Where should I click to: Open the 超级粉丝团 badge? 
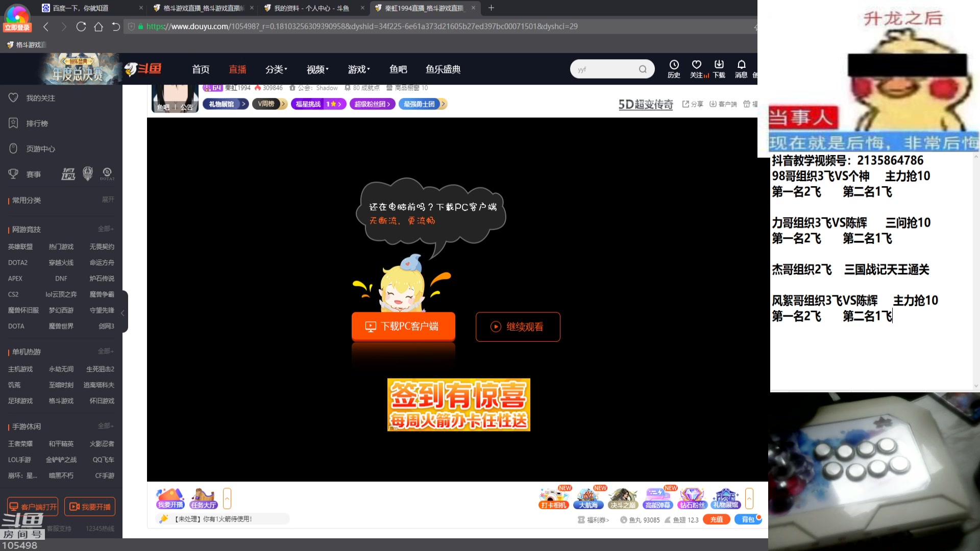coord(373,104)
